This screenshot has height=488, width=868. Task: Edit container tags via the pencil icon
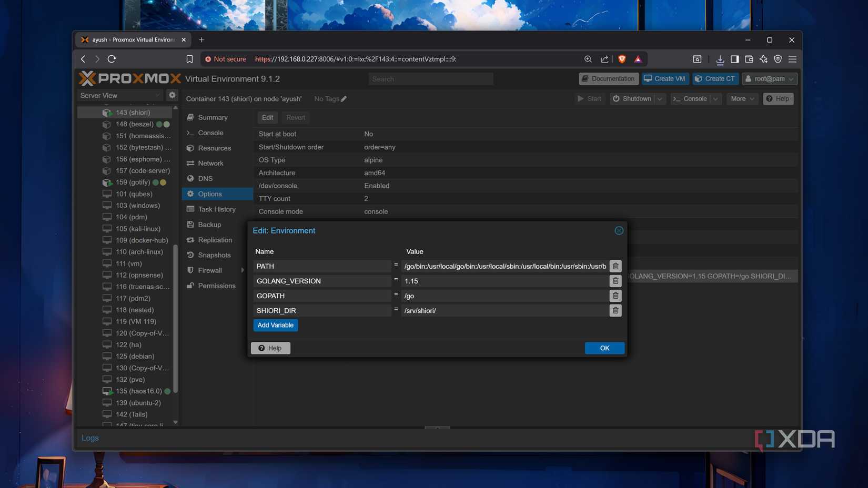343,98
